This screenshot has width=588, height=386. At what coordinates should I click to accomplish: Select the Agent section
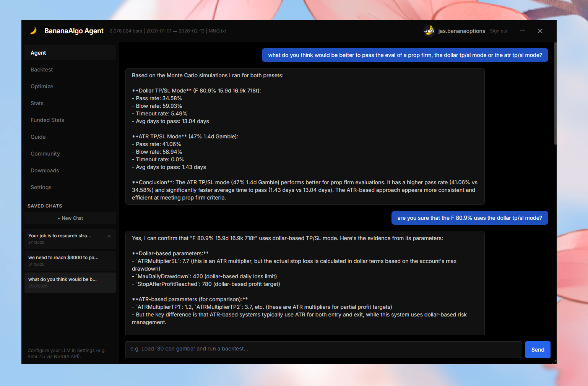tap(38, 53)
